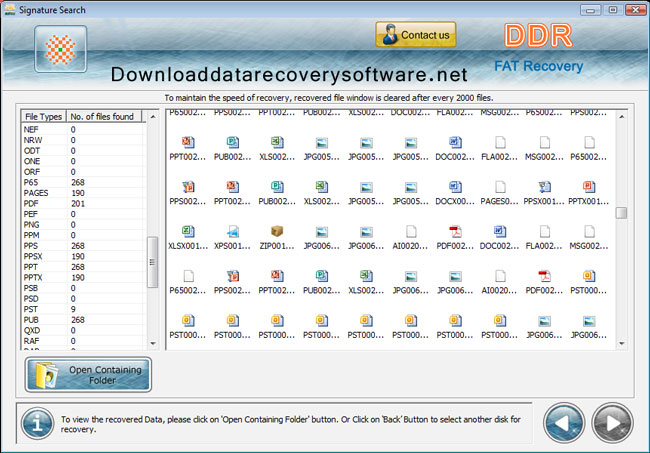Screen dimensions: 650x453
Task: Click recovered files pane scroll up arrow
Action: (x=621, y=117)
